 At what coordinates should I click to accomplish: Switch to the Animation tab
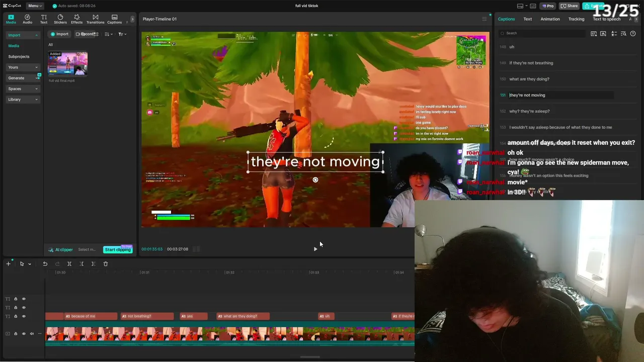[x=550, y=19]
